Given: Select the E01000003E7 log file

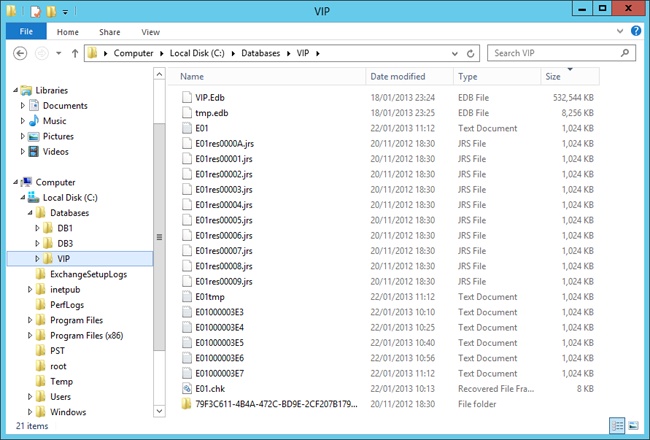Looking at the screenshot, I should pyautogui.click(x=219, y=374).
